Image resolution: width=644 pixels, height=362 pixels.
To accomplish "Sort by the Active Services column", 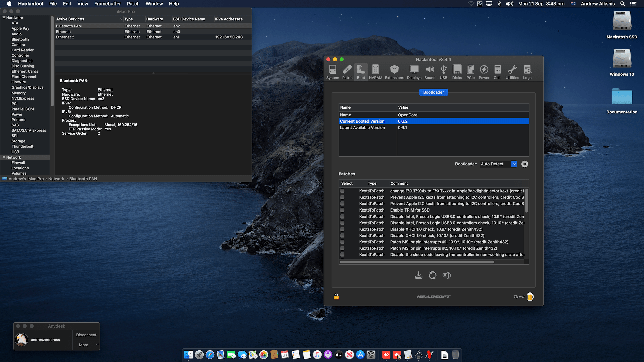I will [89, 19].
